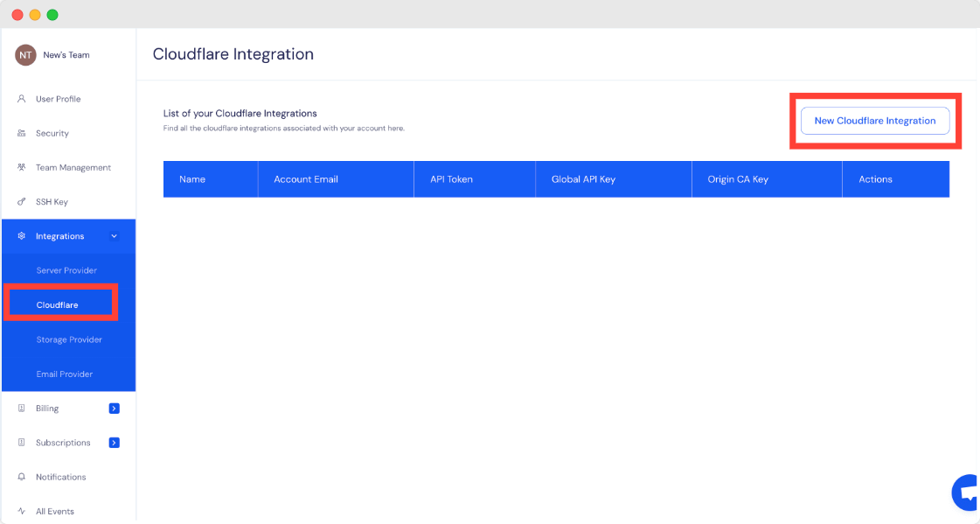Screen dimensions: 980x524
Task: Click the Security shield icon
Action: click(20, 133)
